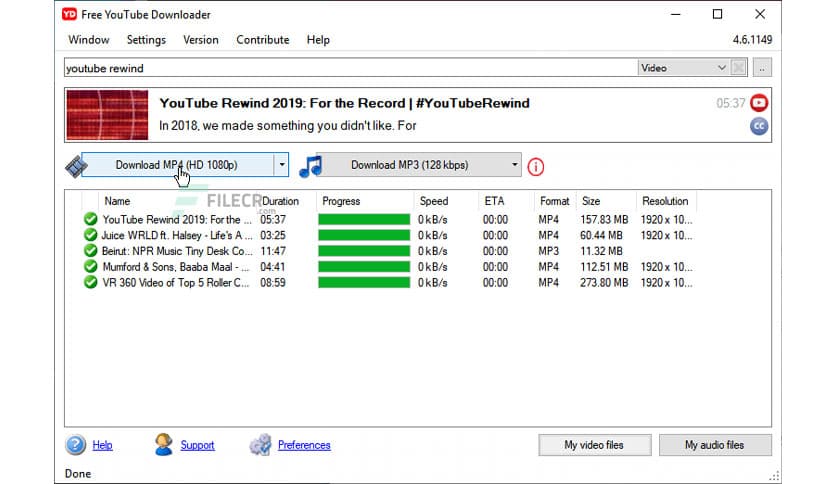Viewport: 836px width, 484px height.
Task: Click the youtube rewind search field
Action: 351,68
